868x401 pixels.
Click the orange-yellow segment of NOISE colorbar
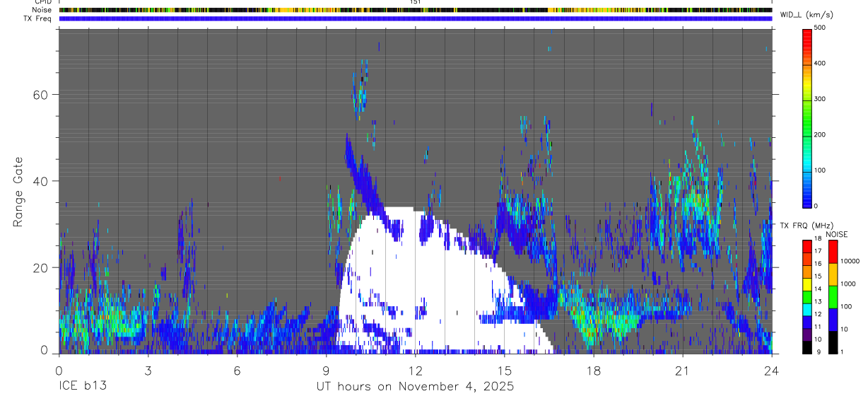[833, 274]
